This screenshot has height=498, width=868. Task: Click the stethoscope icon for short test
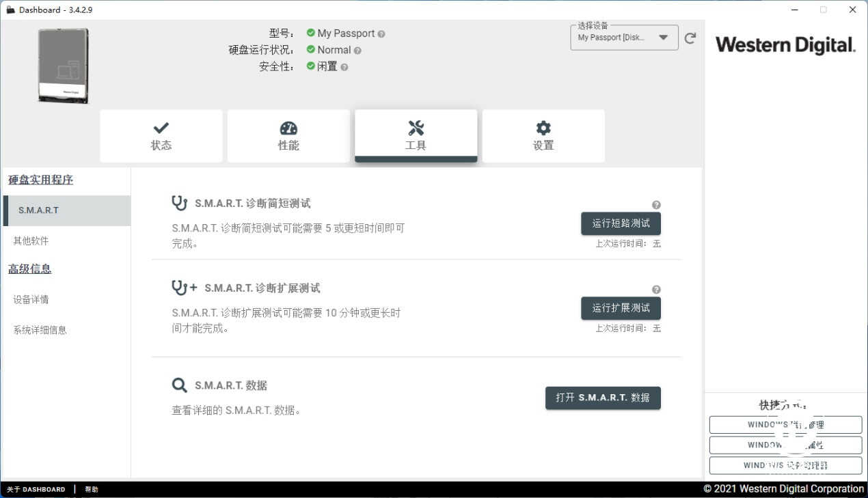[x=179, y=203]
